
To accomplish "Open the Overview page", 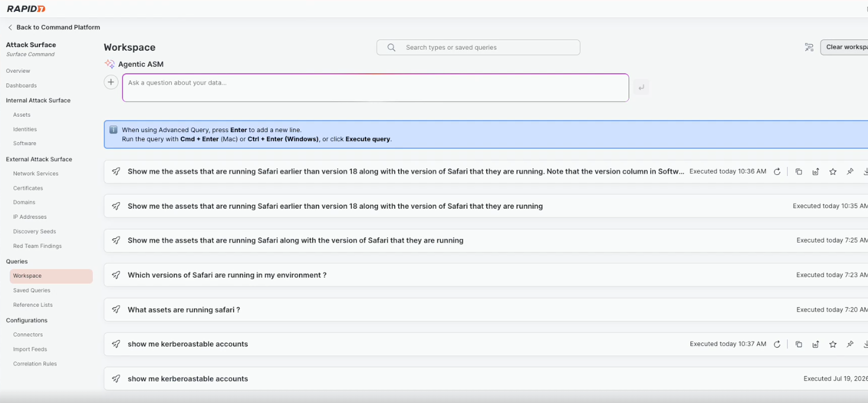I will pos(18,71).
